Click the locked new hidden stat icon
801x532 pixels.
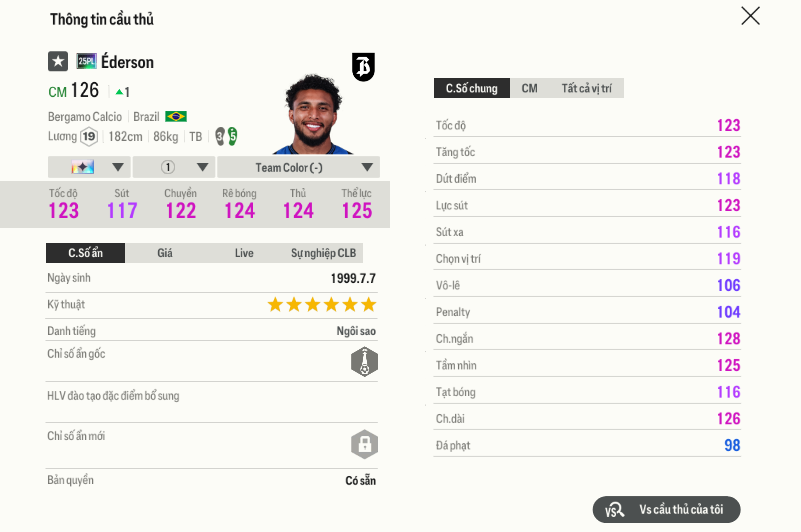364,444
